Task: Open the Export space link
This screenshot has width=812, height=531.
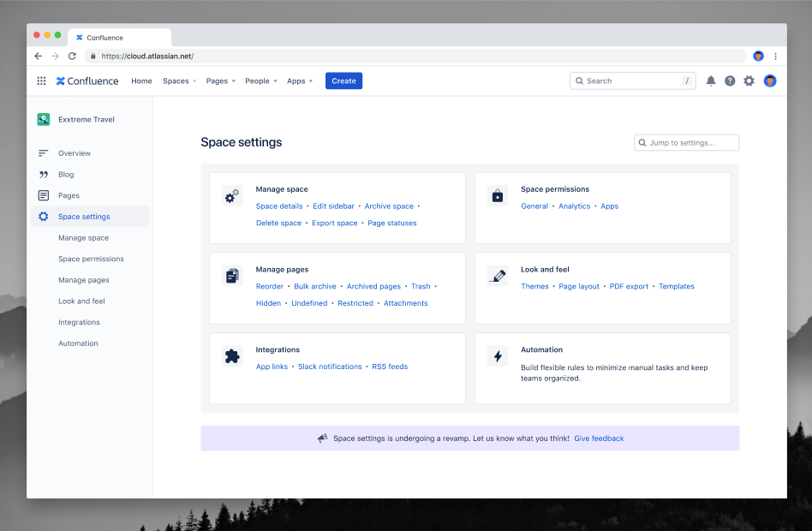Action: tap(335, 224)
